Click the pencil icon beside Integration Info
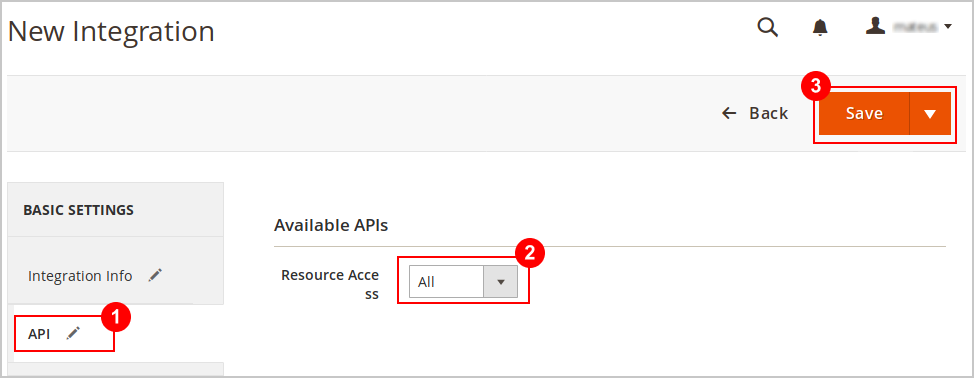The width and height of the screenshot is (974, 378). 155,276
